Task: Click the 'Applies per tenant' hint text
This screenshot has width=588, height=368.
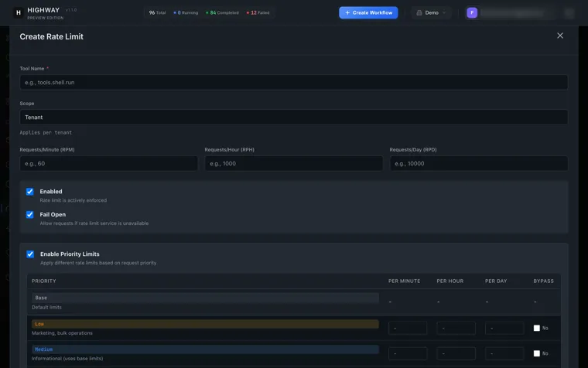Action: point(46,133)
